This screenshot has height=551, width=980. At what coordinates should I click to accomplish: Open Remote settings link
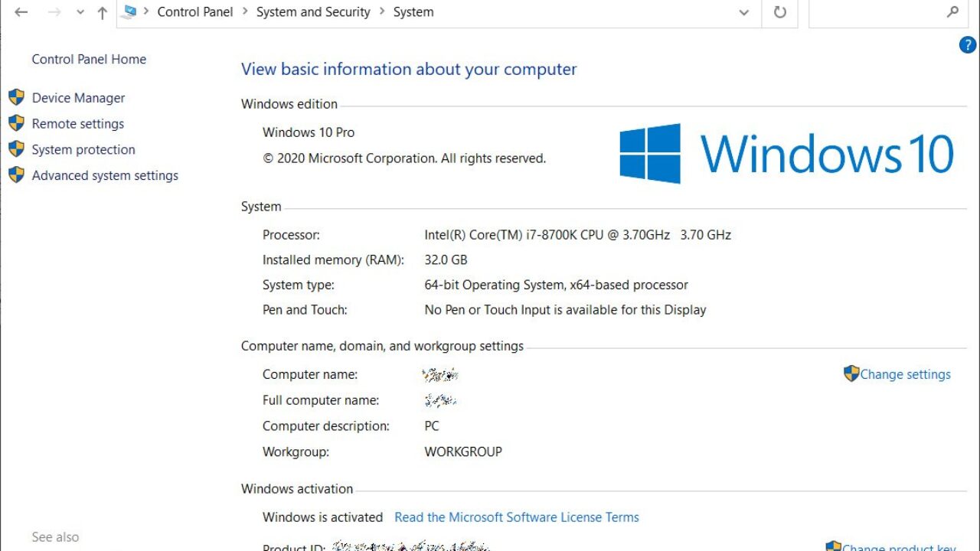tap(77, 124)
